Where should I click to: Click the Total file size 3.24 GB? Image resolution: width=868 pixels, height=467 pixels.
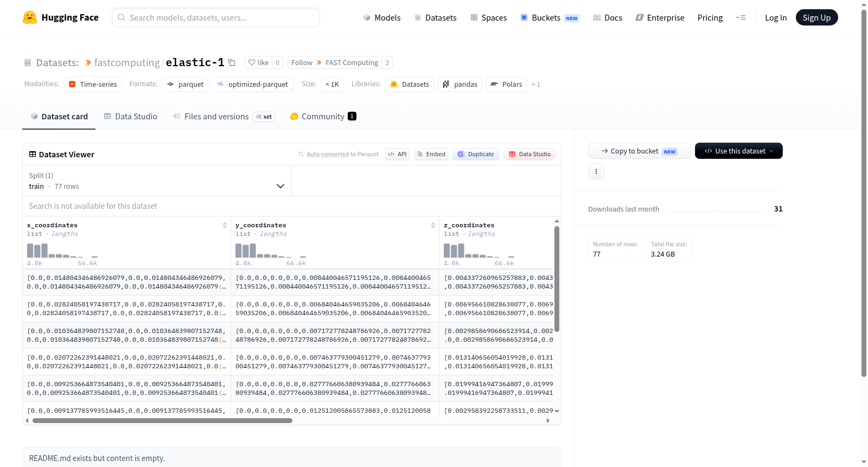669,250
